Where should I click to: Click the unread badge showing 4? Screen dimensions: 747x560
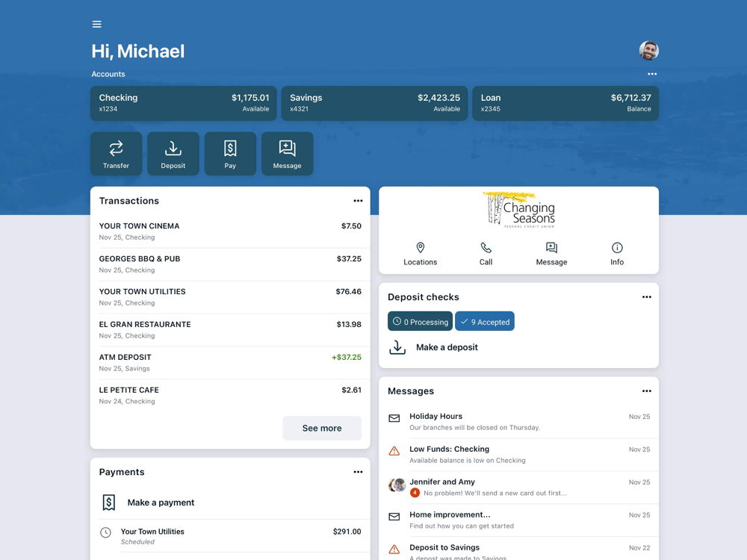click(415, 493)
